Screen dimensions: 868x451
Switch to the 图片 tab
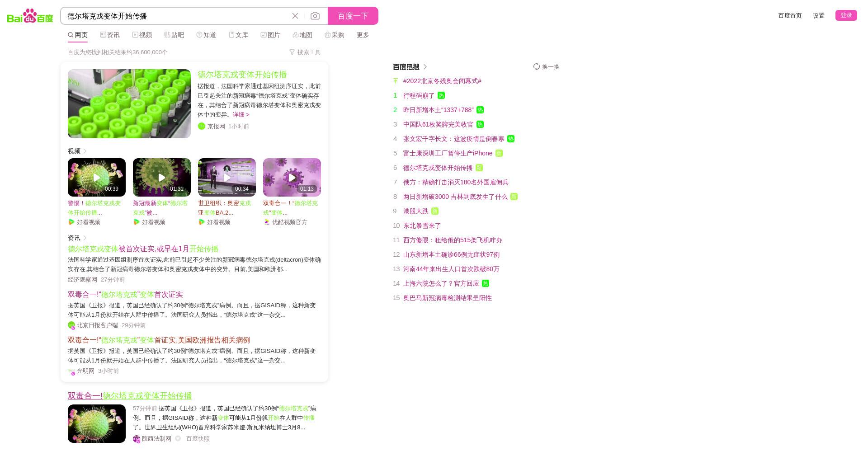pyautogui.click(x=270, y=35)
